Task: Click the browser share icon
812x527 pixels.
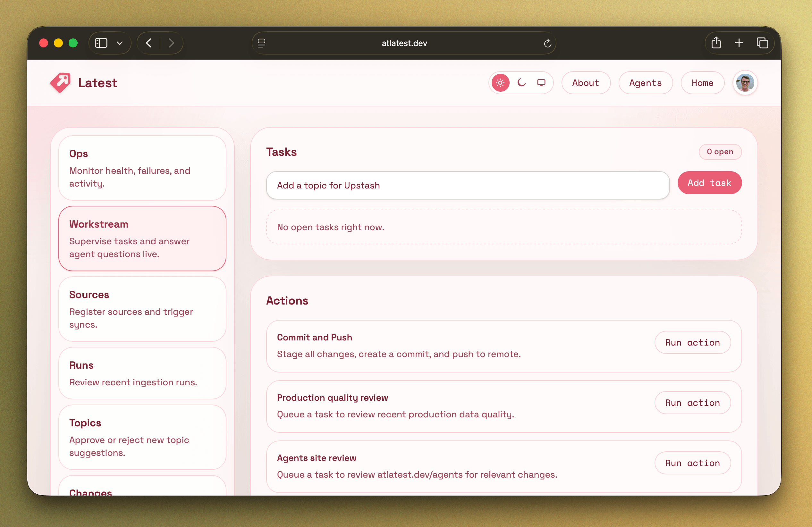Action: tap(716, 43)
